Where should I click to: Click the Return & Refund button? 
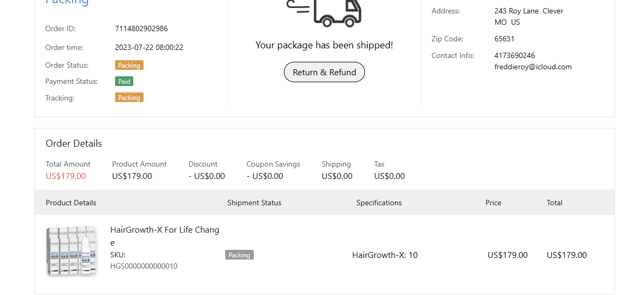tap(324, 72)
